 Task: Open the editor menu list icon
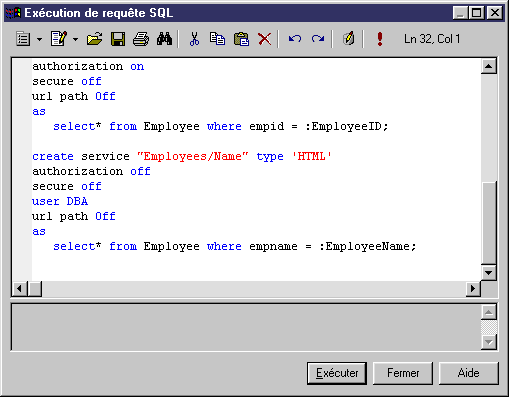23,39
